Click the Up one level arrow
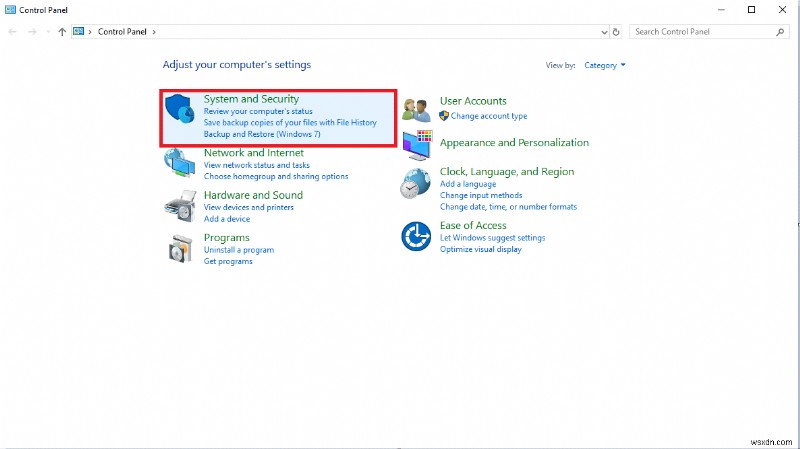800x449 pixels. click(62, 32)
